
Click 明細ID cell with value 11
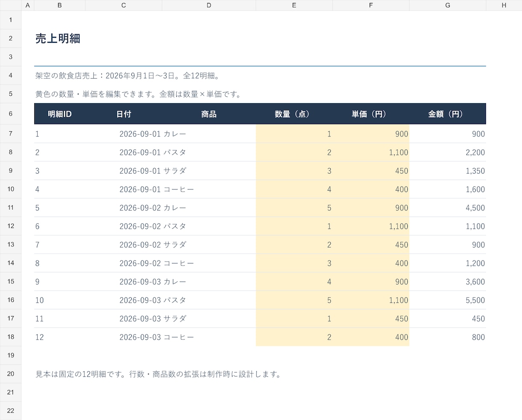coord(59,319)
